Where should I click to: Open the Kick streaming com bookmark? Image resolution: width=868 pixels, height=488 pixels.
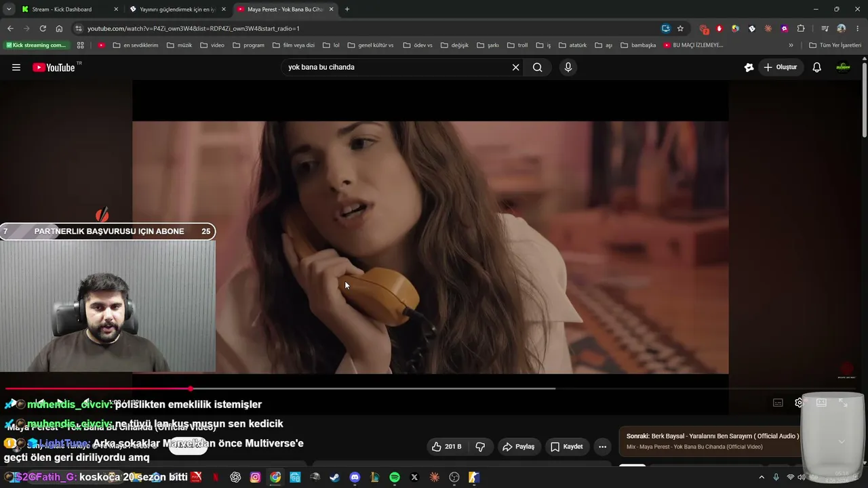coord(36,45)
